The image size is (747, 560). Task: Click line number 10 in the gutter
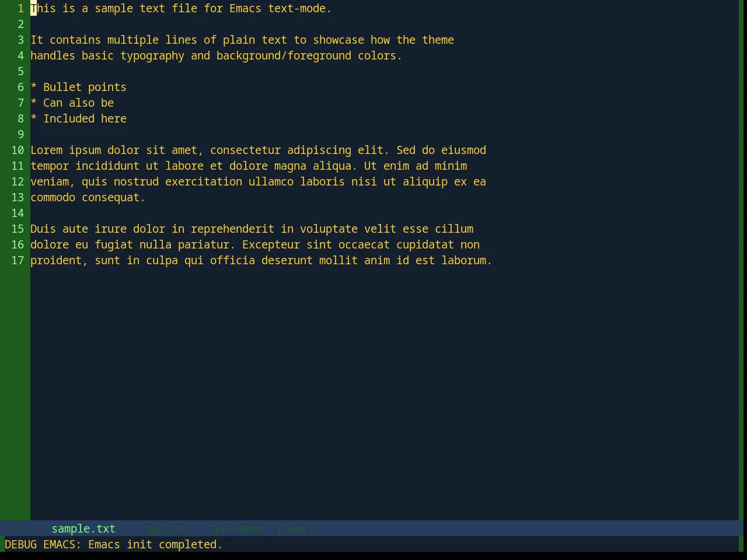pos(18,150)
